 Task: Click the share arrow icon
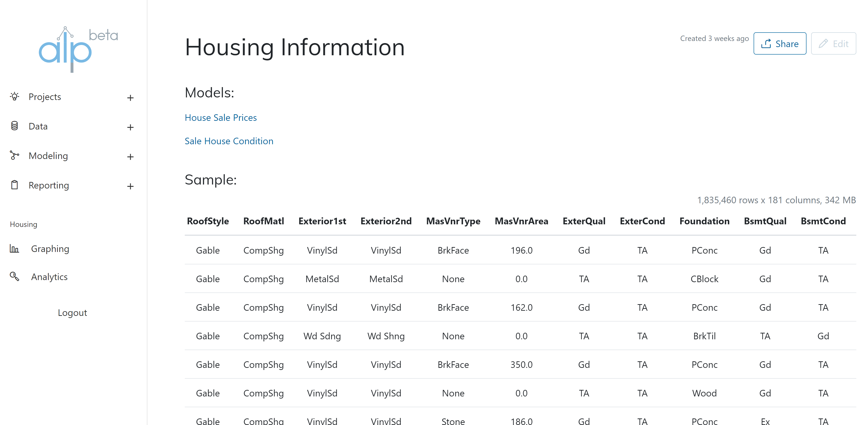766,44
